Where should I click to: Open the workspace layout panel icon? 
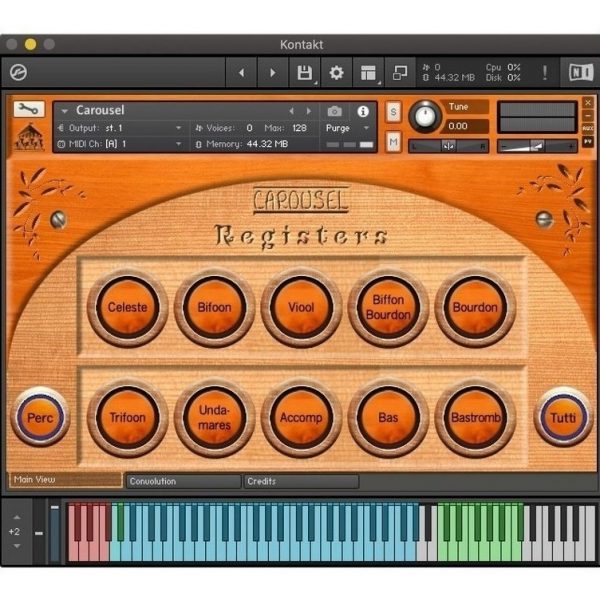pos(368,73)
